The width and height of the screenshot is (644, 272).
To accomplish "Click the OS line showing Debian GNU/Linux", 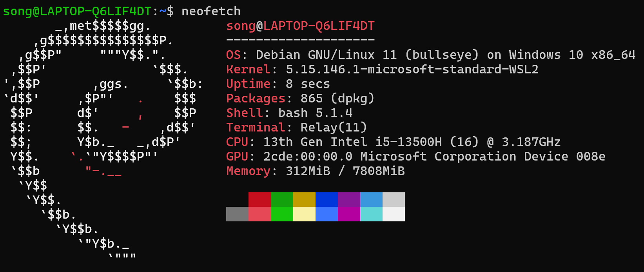I will point(430,55).
